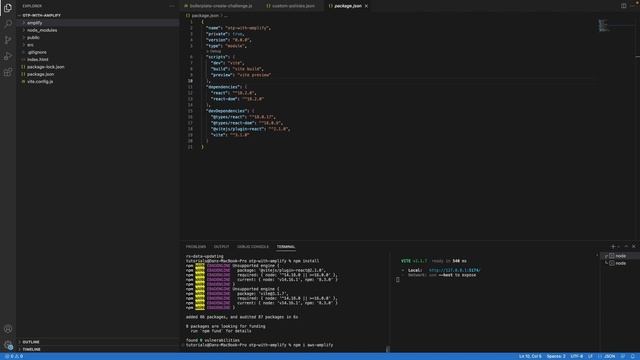Click the left terminal's scrollbar thumb
Viewport: 640px width, 360px height.
[x=388, y=349]
